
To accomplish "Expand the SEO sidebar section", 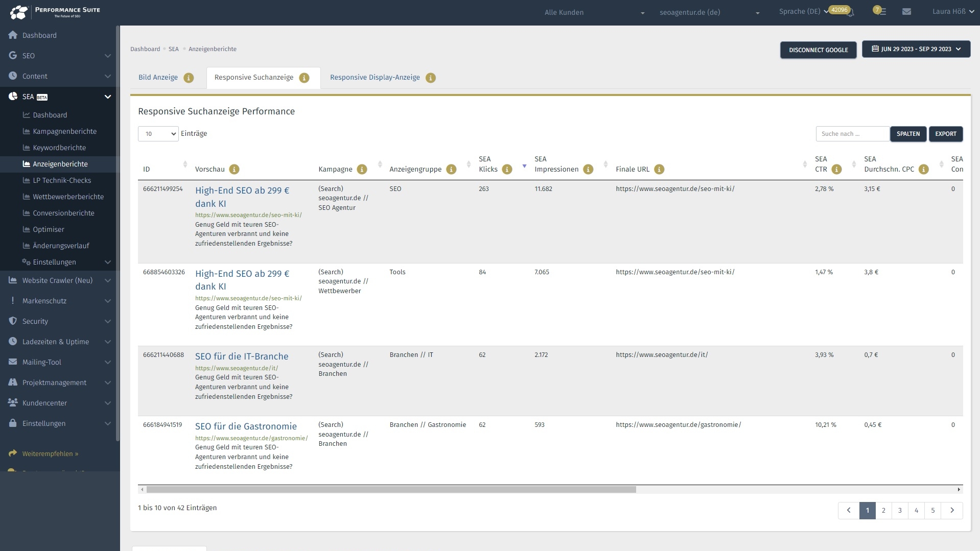I will point(59,56).
